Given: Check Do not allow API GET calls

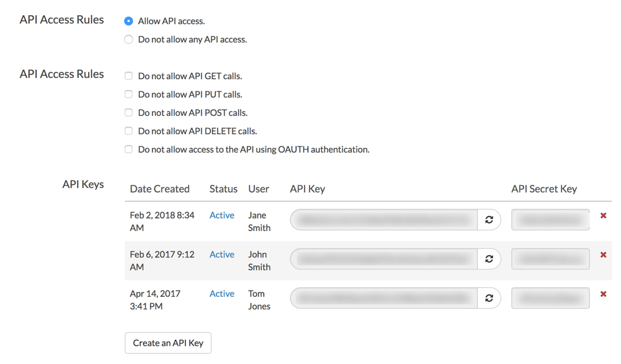Looking at the screenshot, I should point(129,76).
